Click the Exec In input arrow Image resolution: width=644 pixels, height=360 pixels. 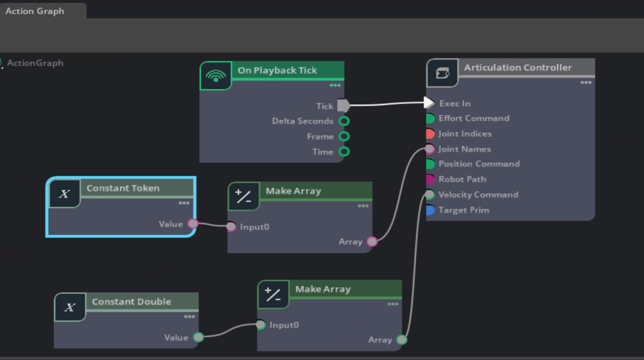pos(429,103)
